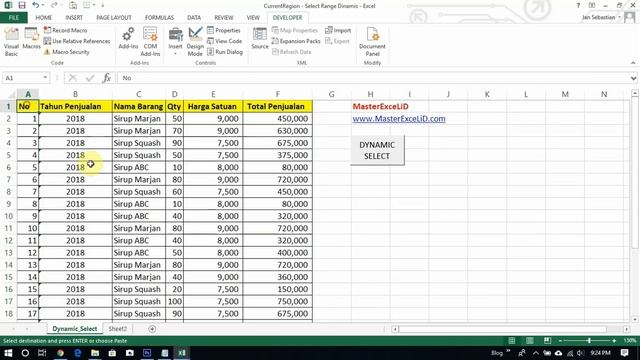Open the XML Source pane
This screenshot has width=640, height=360.
tap(260, 39)
